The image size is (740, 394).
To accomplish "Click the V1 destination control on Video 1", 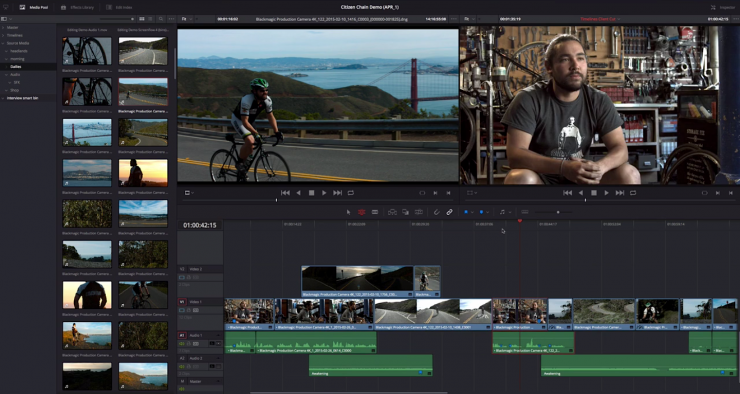I will 182,302.
